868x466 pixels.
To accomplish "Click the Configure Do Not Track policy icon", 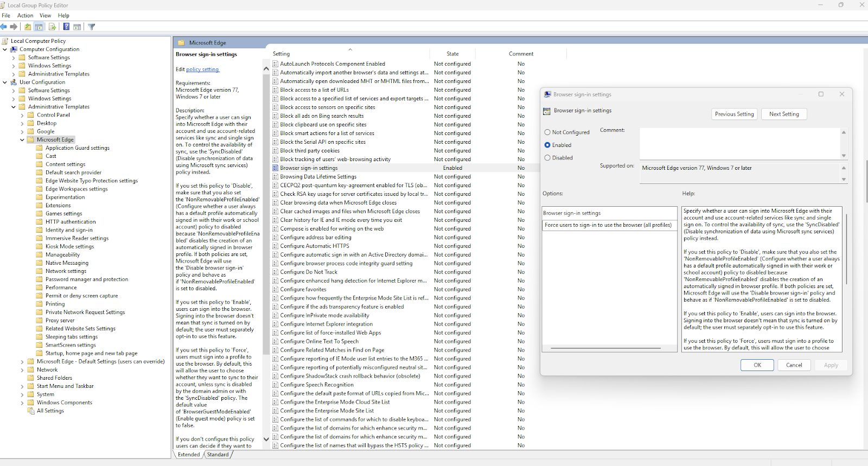I will [276, 272].
